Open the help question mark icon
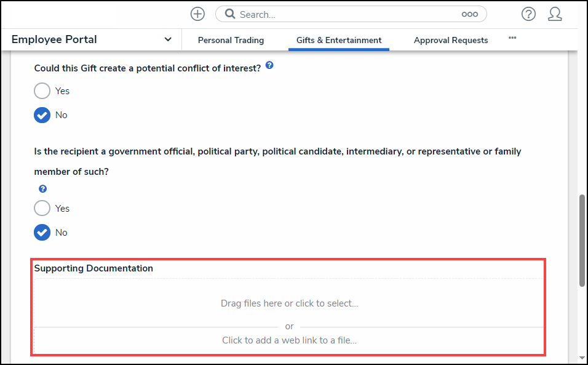The height and width of the screenshot is (365, 588). pyautogui.click(x=528, y=14)
